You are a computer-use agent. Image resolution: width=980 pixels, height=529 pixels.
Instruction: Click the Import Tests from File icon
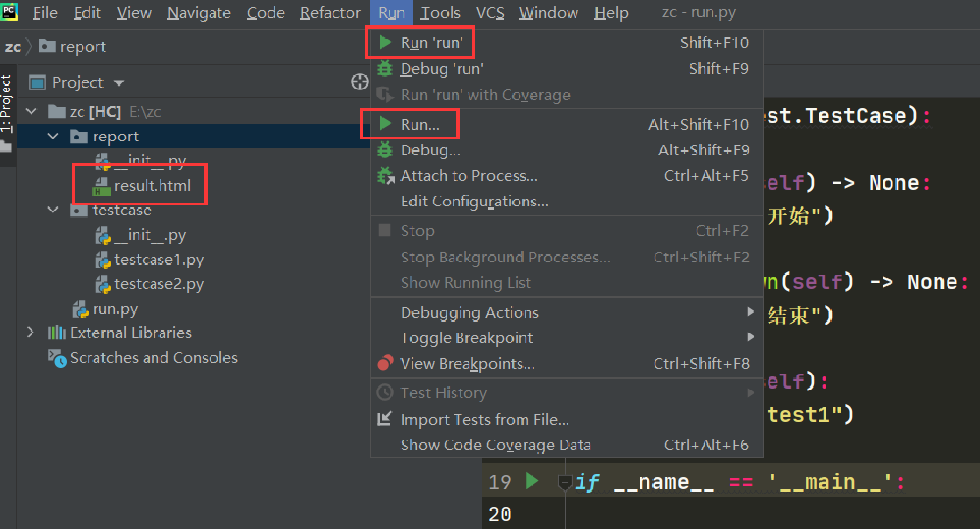click(384, 419)
